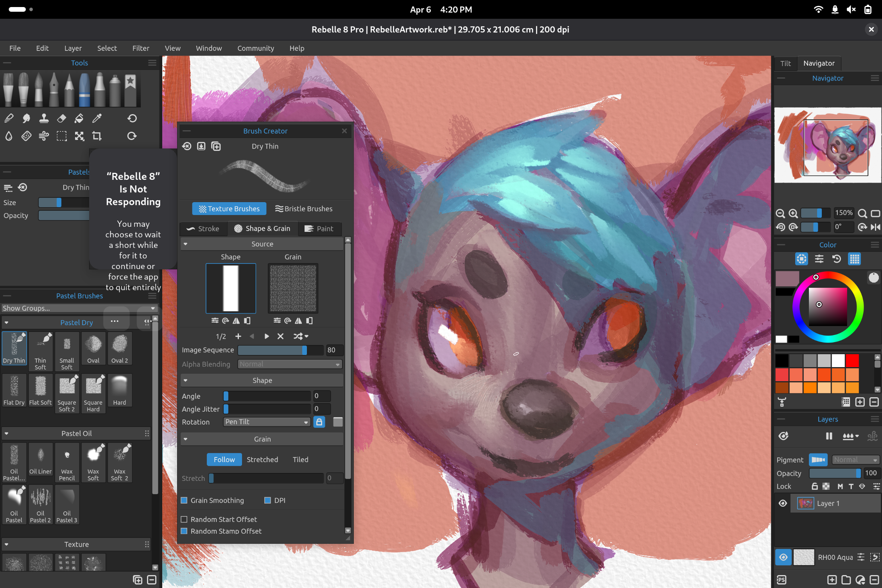Hide Layer 1 with eye icon
This screenshot has height=588, width=882.
point(783,503)
